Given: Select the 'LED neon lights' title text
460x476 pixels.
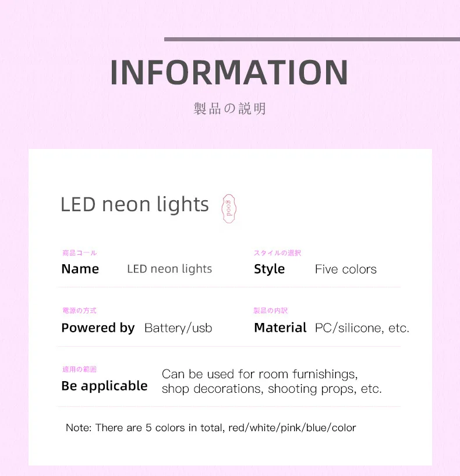Looking at the screenshot, I should tap(135, 205).
